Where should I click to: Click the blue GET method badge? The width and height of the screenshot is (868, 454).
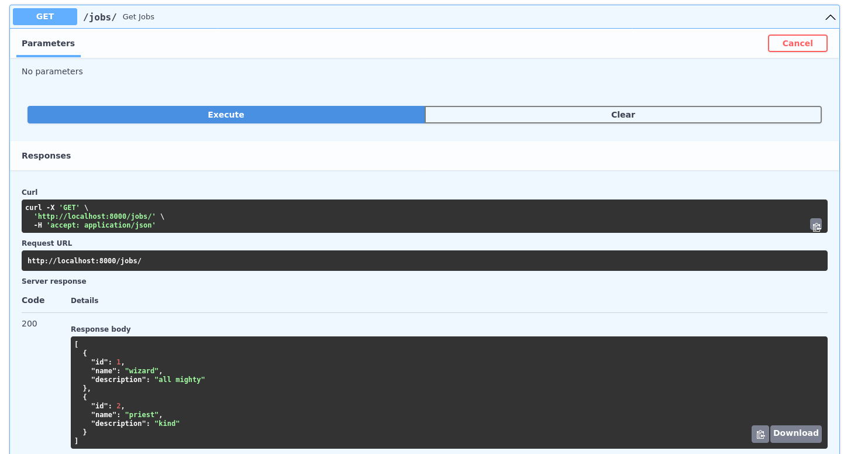pyautogui.click(x=45, y=16)
